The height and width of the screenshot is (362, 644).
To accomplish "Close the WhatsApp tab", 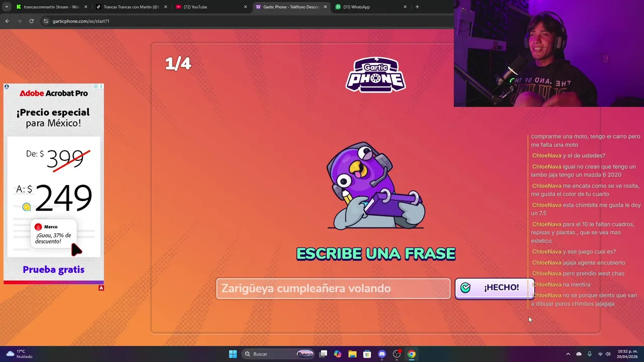I will (405, 7).
